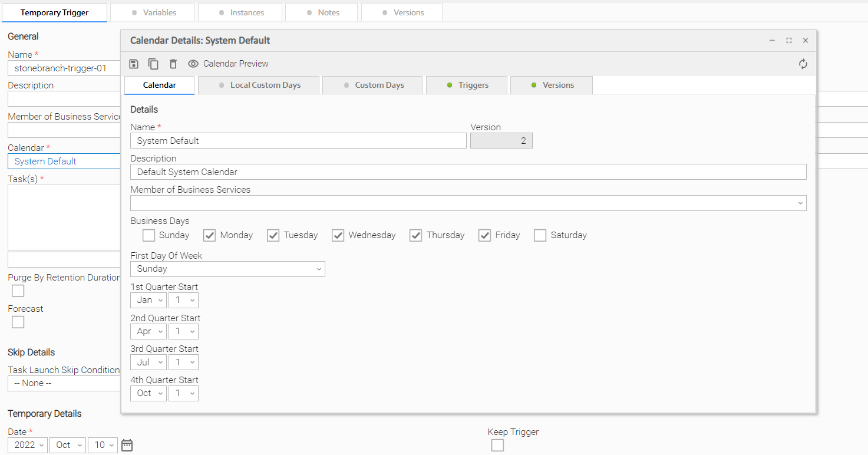This screenshot has width=868, height=455.
Task: Click the Save icon in Calendar Details toolbar
Action: [134, 64]
